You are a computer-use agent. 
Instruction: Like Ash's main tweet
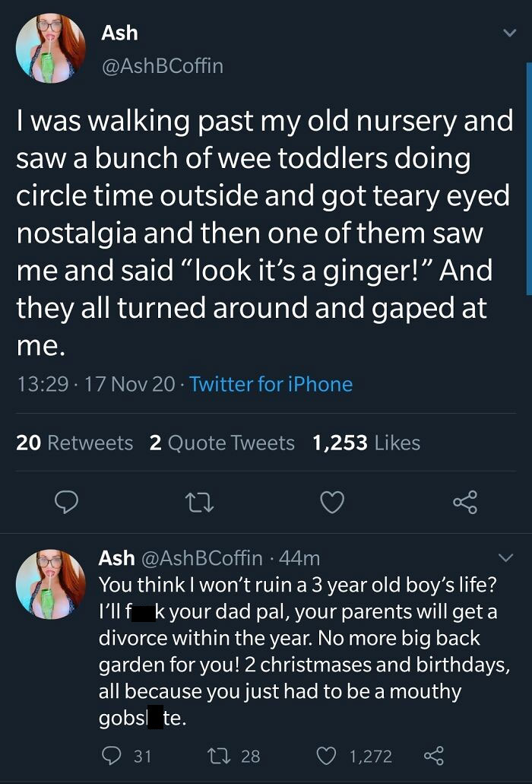(x=332, y=502)
